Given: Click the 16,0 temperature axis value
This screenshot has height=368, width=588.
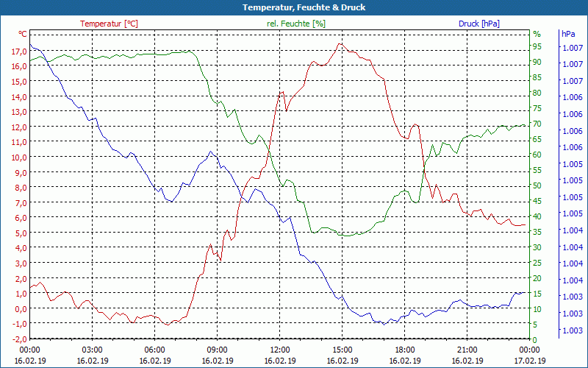Looking at the screenshot, I should pos(19,66).
